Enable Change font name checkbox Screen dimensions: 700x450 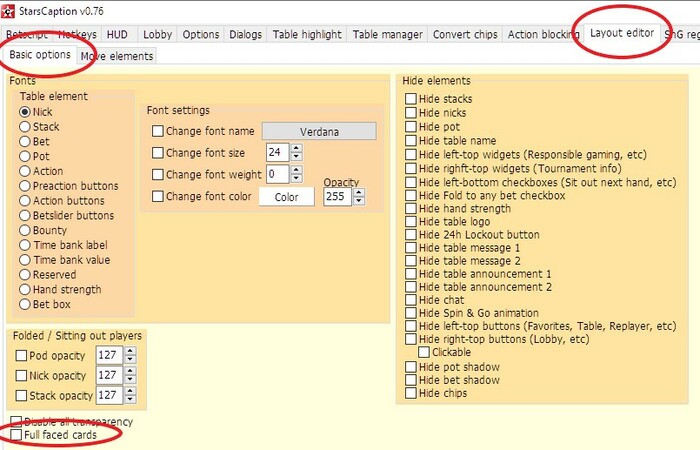coord(158,131)
